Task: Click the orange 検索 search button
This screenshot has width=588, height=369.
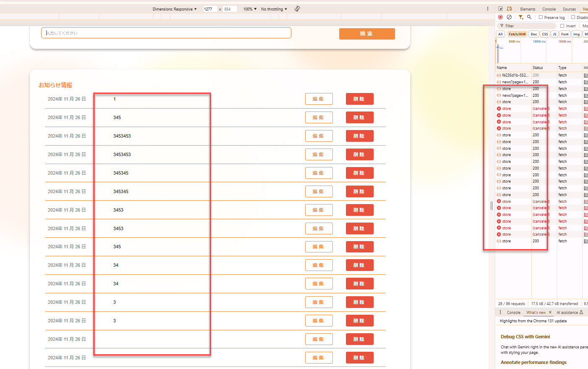Action: [367, 34]
